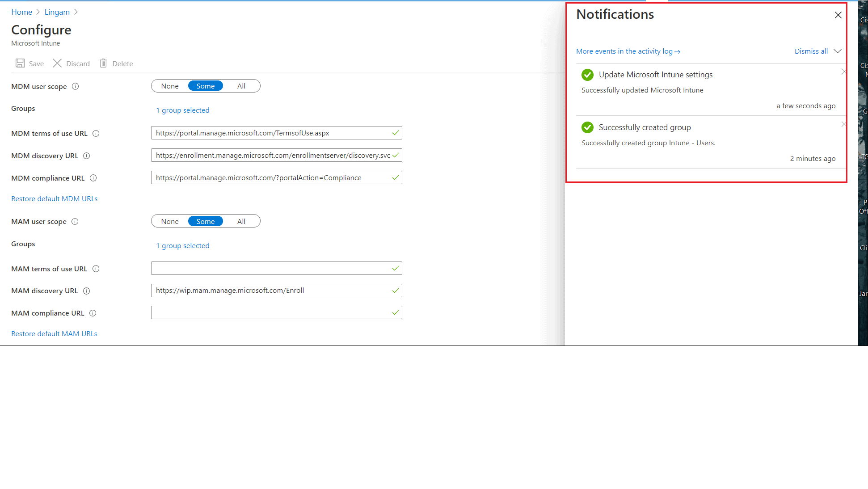Focus the MDM compliance URL field
This screenshot has width=868, height=489.
[x=277, y=177]
